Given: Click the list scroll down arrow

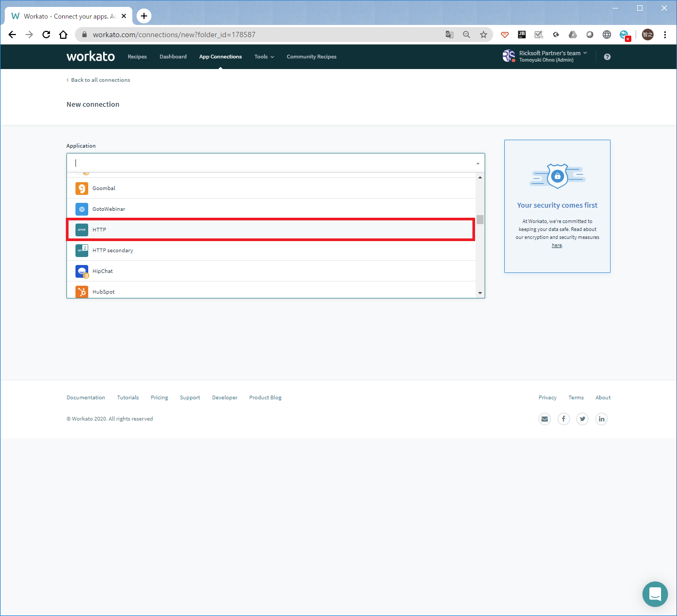Looking at the screenshot, I should tap(480, 293).
